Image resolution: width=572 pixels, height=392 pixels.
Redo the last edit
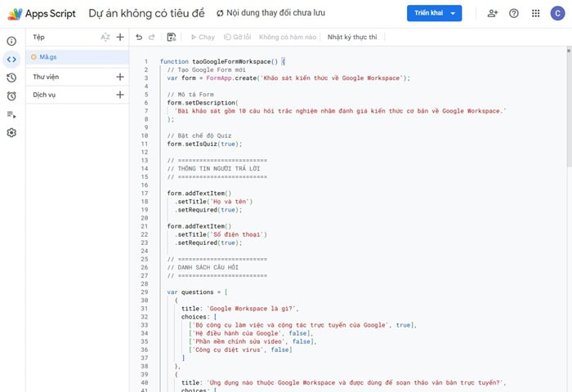152,38
